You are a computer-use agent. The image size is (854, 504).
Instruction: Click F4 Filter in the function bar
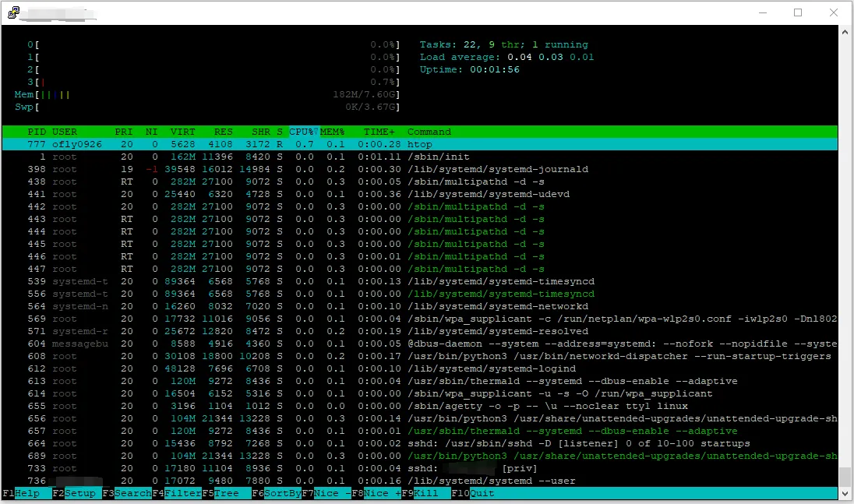pos(177,493)
